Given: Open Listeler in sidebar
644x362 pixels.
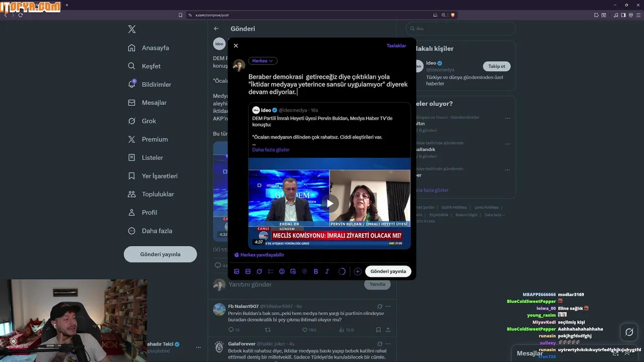Looking at the screenshot, I should pyautogui.click(x=146, y=157).
